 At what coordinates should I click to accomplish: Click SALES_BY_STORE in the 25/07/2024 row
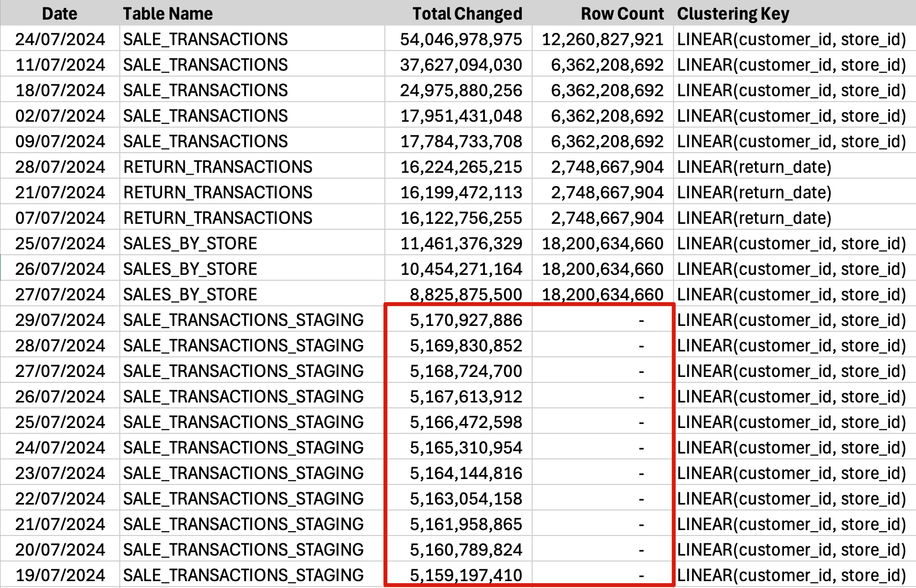pyautogui.click(x=252, y=243)
